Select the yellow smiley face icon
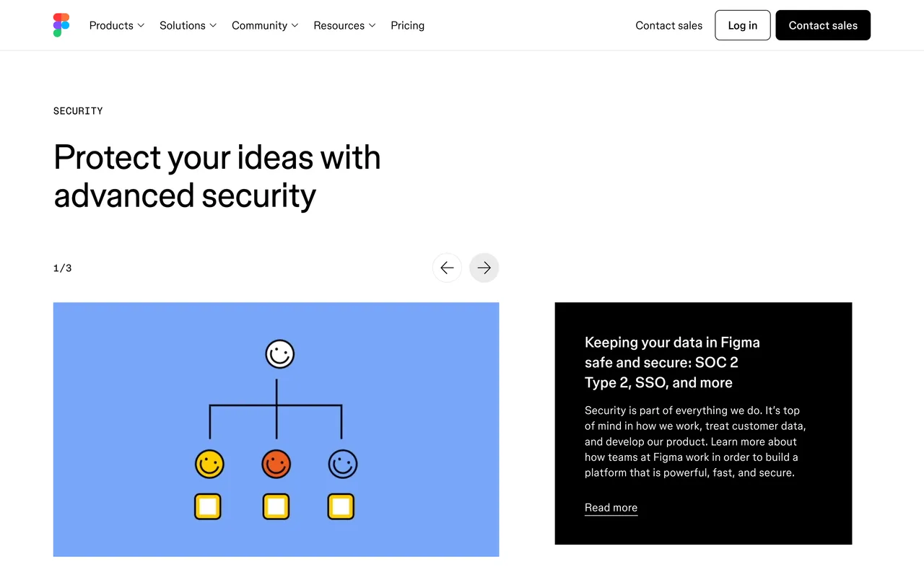The width and height of the screenshot is (924, 572). [209, 464]
